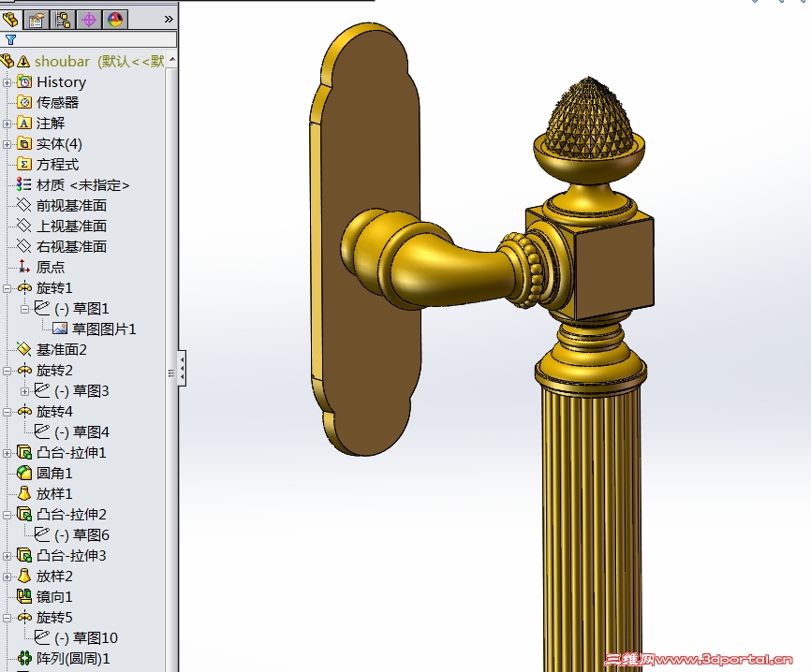Switch to the PropertyManager tab
This screenshot has height=672, width=811.
[37, 20]
